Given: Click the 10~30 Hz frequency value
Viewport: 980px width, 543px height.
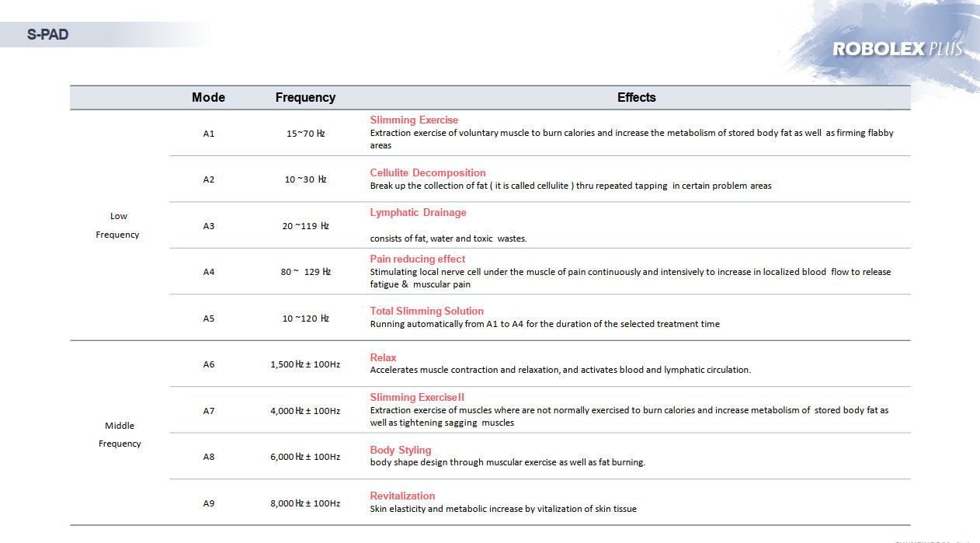Looking at the screenshot, I should pyautogui.click(x=305, y=179).
